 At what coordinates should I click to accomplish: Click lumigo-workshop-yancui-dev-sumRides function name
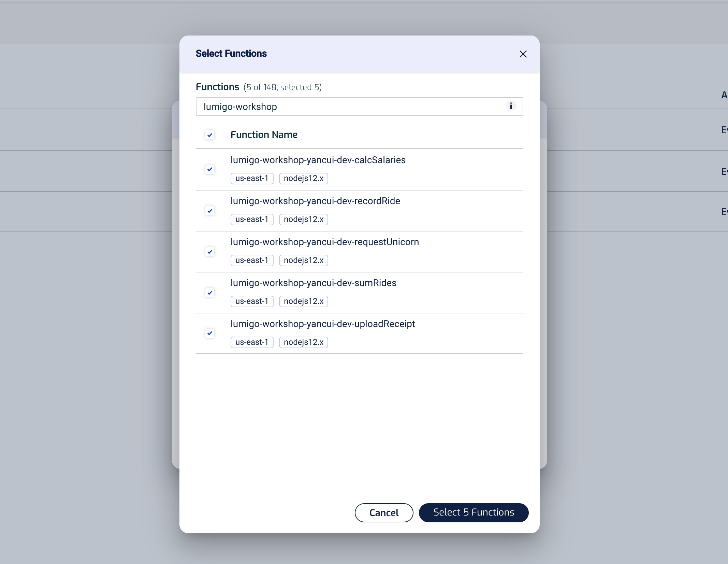tap(314, 283)
